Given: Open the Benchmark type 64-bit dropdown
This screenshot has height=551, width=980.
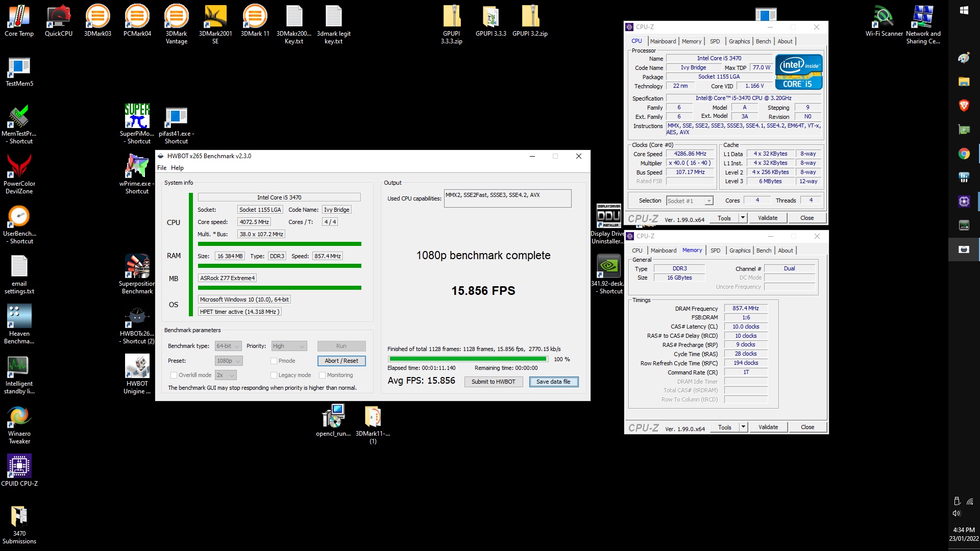Looking at the screenshot, I should (x=228, y=346).
